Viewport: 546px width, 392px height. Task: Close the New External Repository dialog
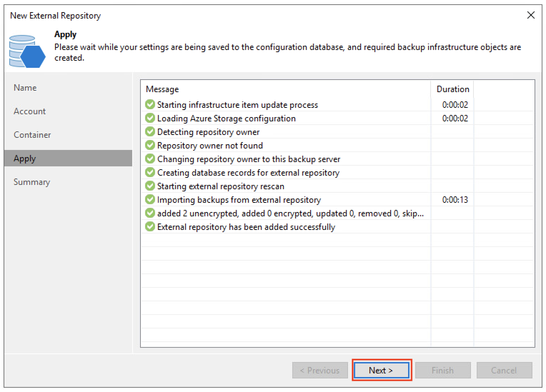point(531,15)
